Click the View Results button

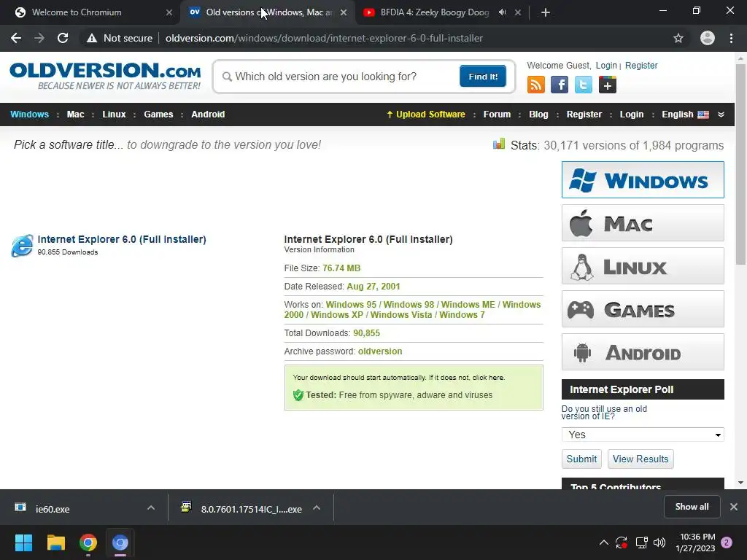[640, 459]
